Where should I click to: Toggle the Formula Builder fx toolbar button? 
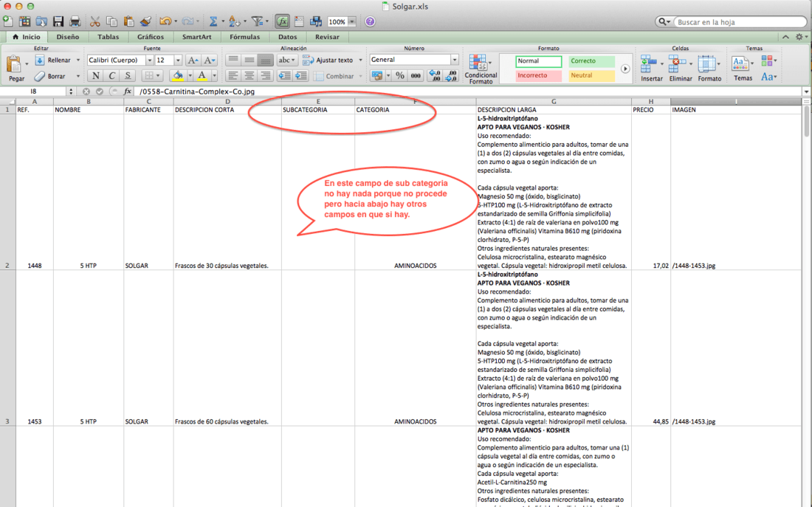coord(282,21)
